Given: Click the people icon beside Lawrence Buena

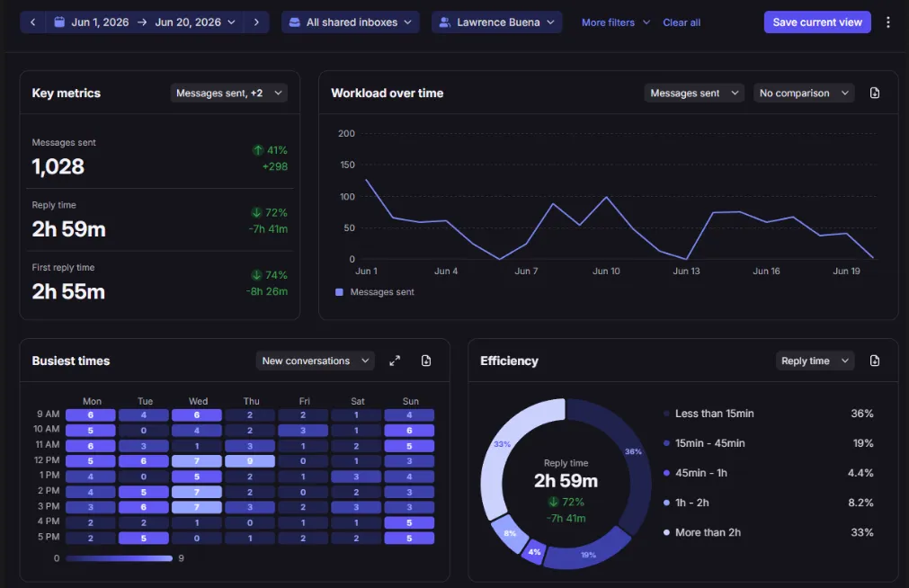Looking at the screenshot, I should tap(445, 22).
